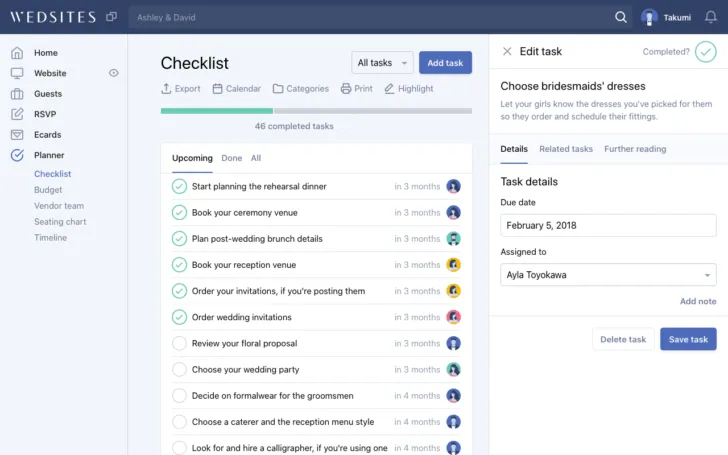Open the notifications bell
728x455 pixels.
coord(711,17)
